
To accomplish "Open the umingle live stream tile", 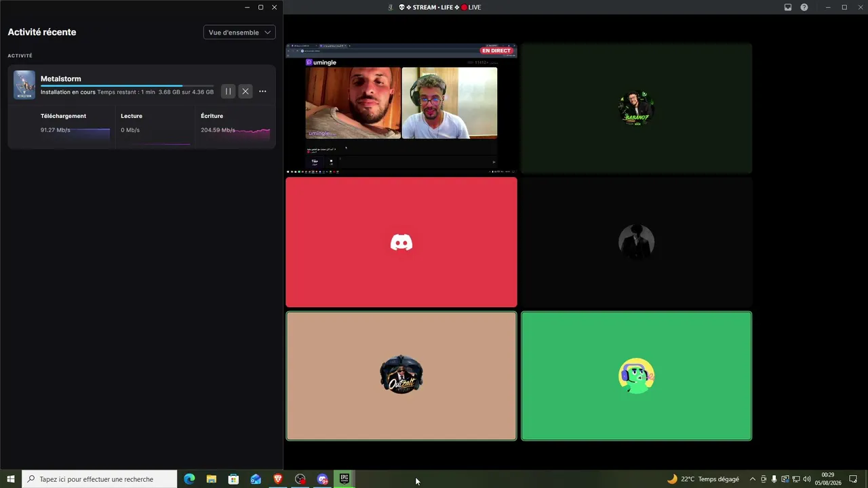I will click(401, 108).
